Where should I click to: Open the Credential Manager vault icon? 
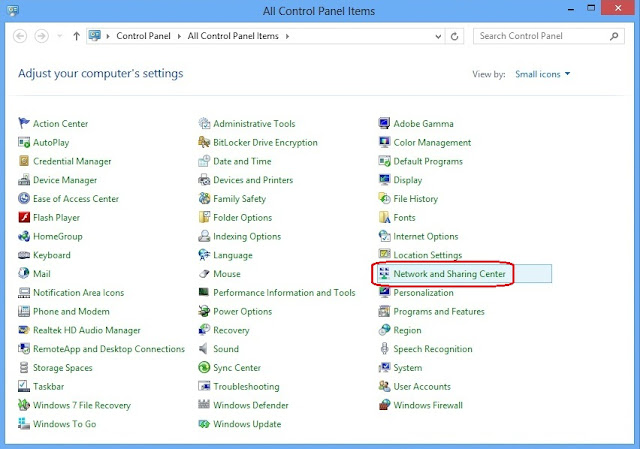(x=24, y=161)
